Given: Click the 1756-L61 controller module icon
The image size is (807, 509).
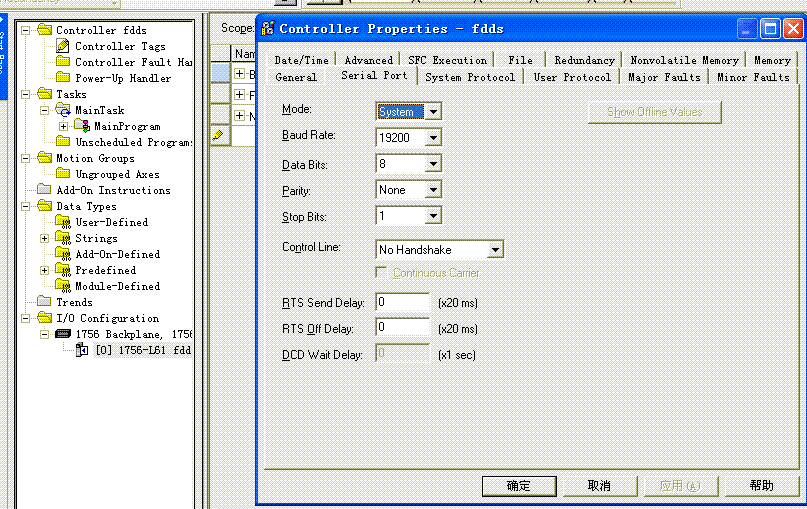Looking at the screenshot, I should pyautogui.click(x=82, y=350).
